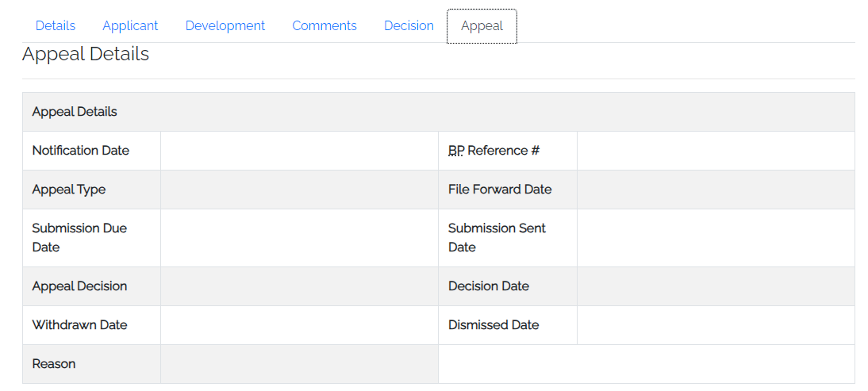Click the Appeal Decision label
Screen dimensions: 868x391
point(79,286)
